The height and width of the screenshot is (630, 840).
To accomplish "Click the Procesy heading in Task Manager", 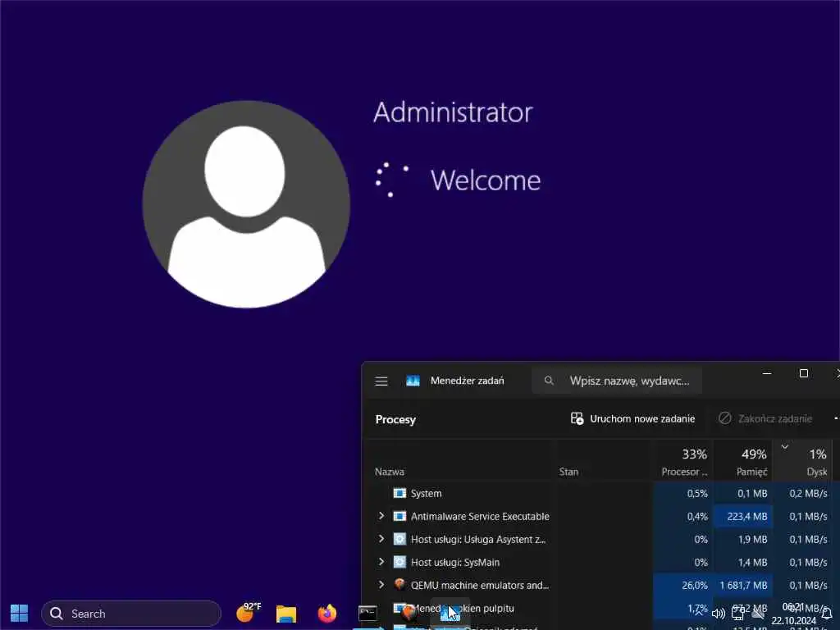I will pos(395,419).
